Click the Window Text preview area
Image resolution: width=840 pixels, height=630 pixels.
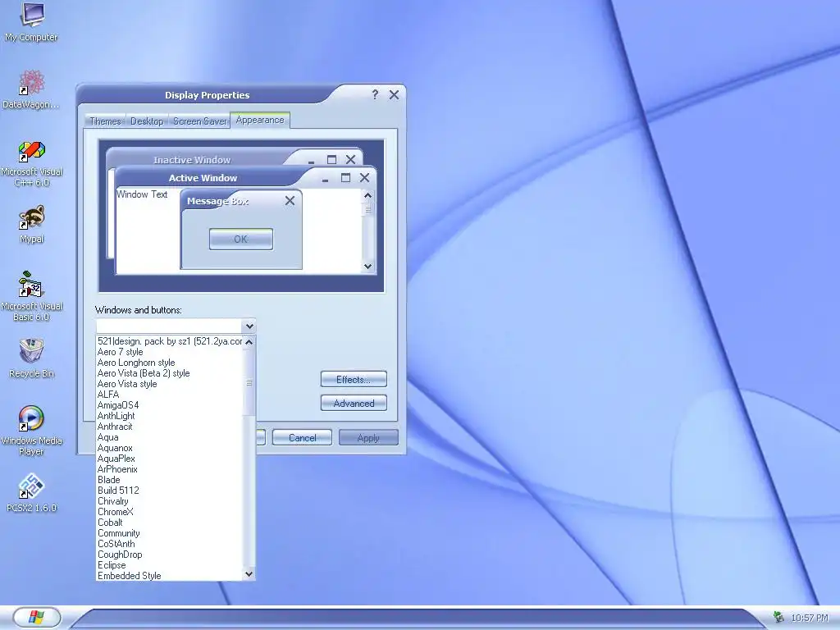(x=142, y=194)
